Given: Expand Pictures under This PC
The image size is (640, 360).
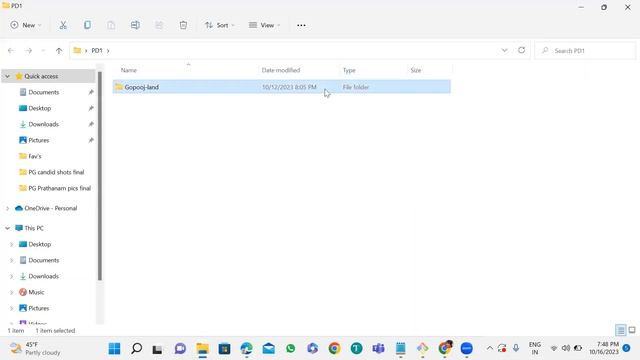Looking at the screenshot, I should [11, 308].
